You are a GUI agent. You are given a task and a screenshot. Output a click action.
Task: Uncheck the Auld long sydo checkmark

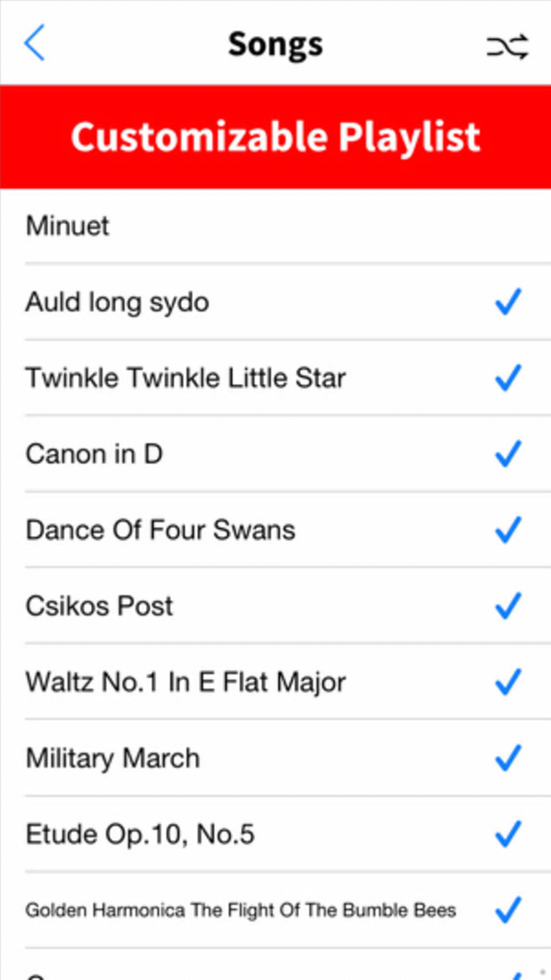point(508,302)
